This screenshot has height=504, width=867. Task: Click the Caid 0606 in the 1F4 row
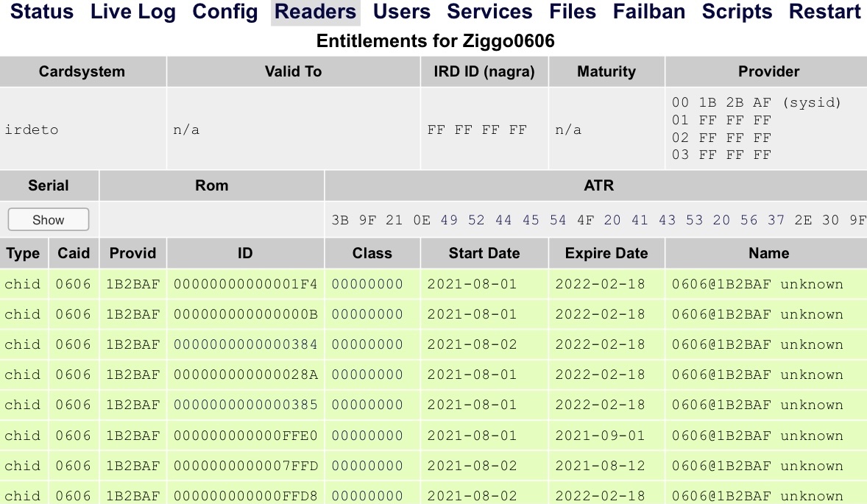tap(73, 284)
